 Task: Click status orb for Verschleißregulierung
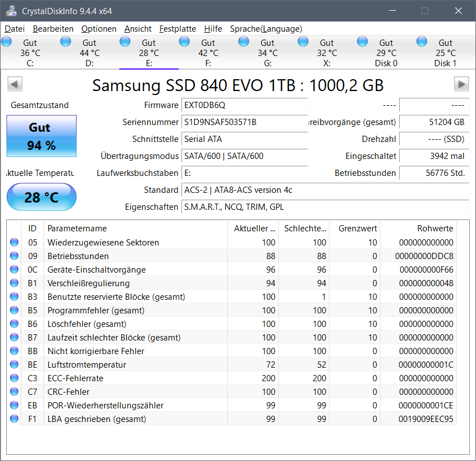coord(14,283)
